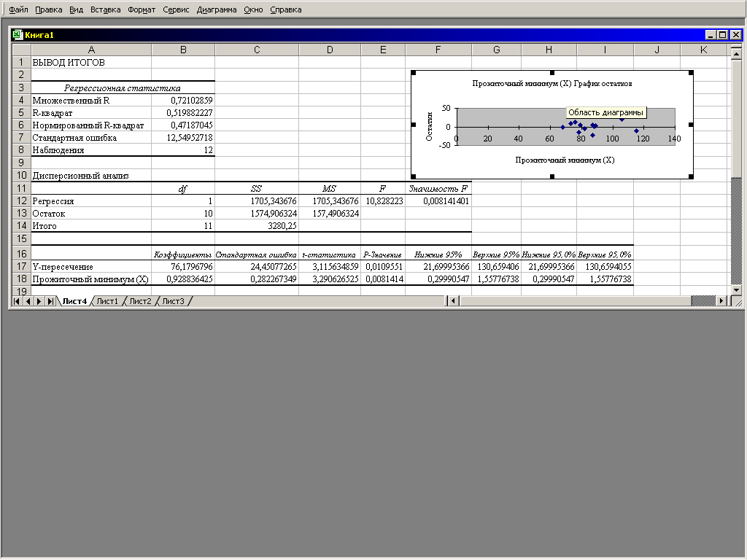The width and height of the screenshot is (747, 560).
Task: Click the chart title График остатков
Action: pyautogui.click(x=552, y=83)
